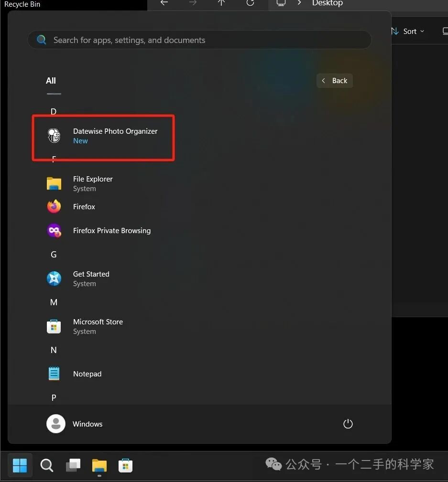Click the Back button in Start menu
This screenshot has height=482, width=448.
tap(335, 81)
